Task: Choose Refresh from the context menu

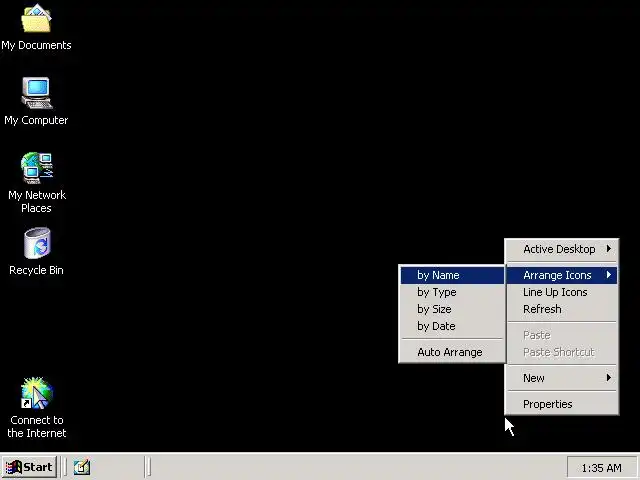Action: [x=562, y=309]
